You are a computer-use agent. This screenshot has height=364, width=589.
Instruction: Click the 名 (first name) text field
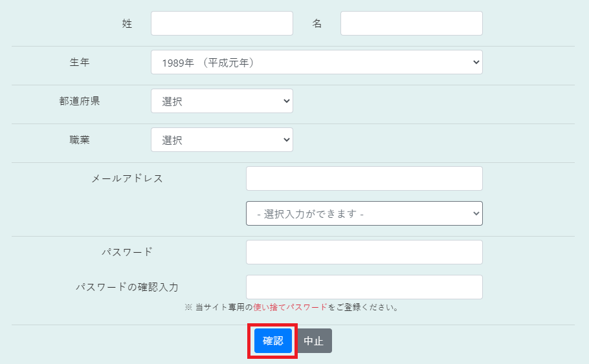(x=411, y=23)
